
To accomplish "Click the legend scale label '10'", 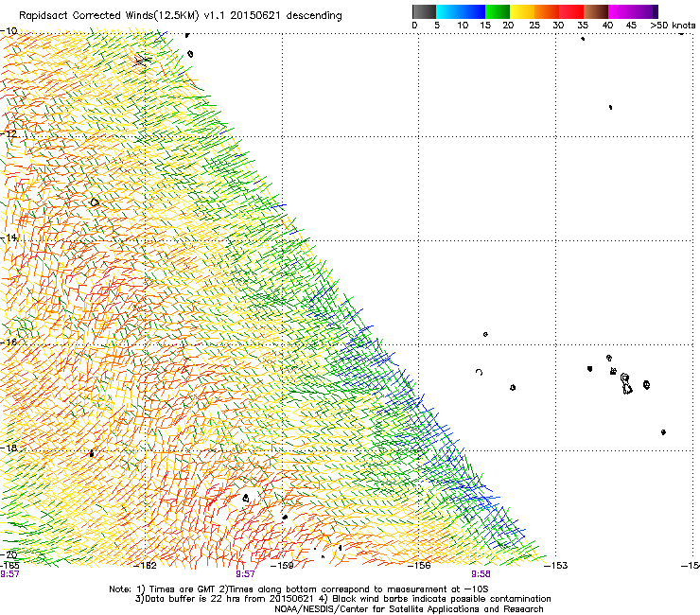I will 463,26.
